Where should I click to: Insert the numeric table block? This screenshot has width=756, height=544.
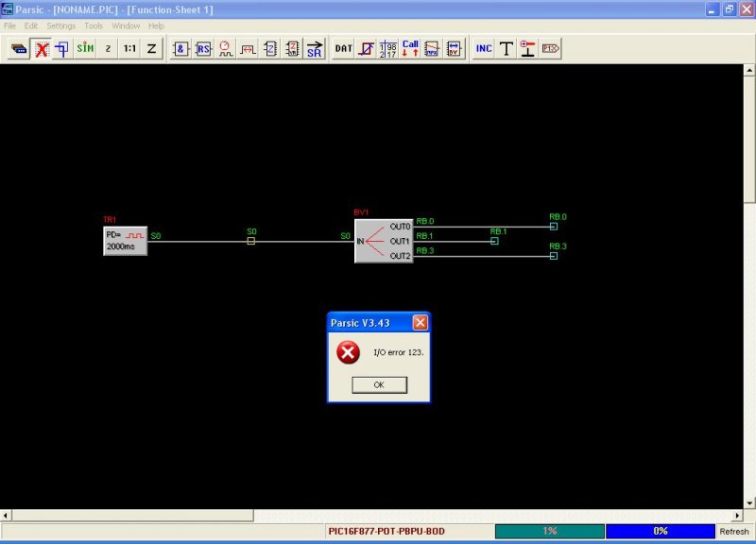click(x=388, y=48)
